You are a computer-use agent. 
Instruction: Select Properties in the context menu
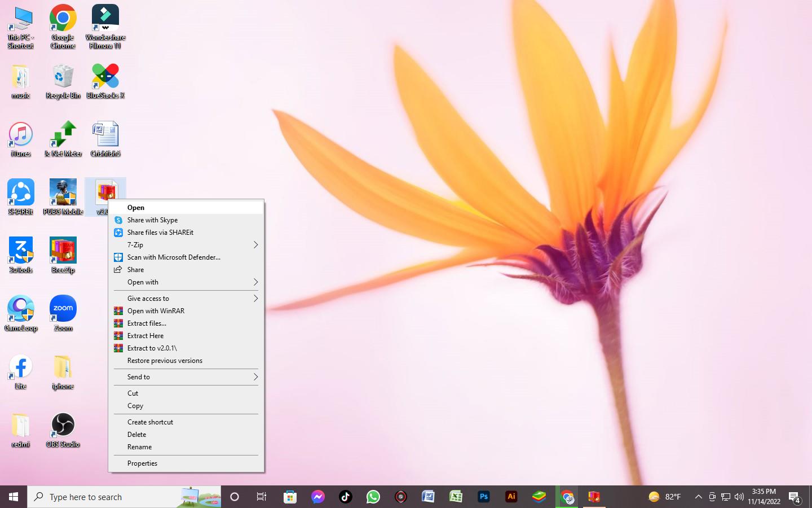click(142, 463)
